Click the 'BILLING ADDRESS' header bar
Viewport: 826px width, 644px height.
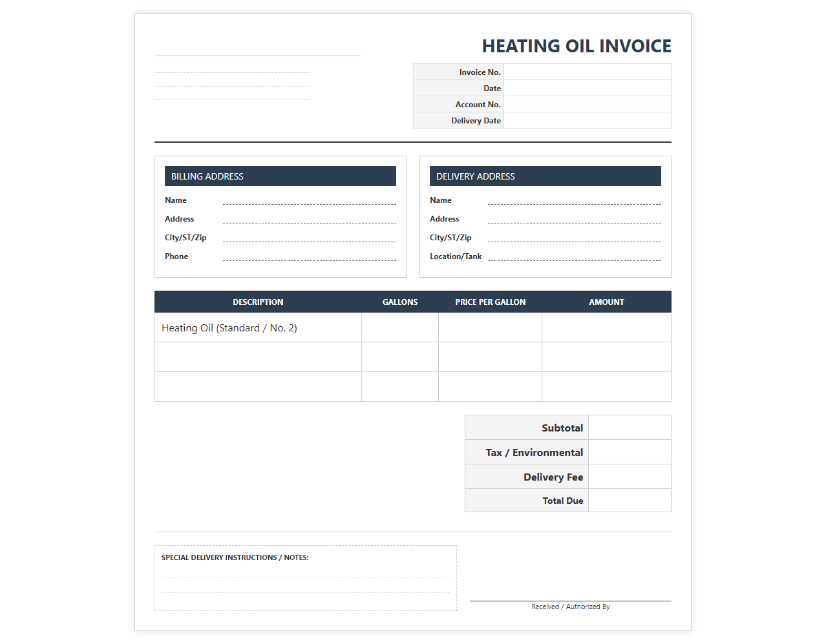(x=281, y=176)
